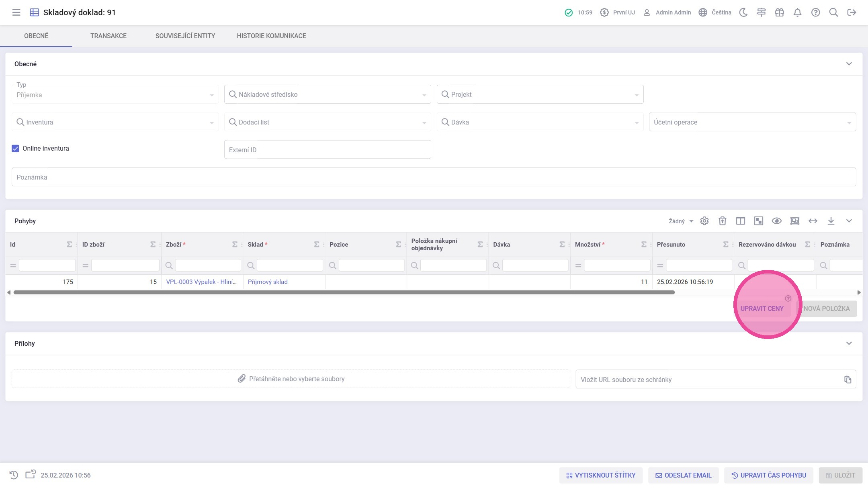868x488 pixels.
Task: Uncheck the Online inventura checkbox
Action: 15,149
